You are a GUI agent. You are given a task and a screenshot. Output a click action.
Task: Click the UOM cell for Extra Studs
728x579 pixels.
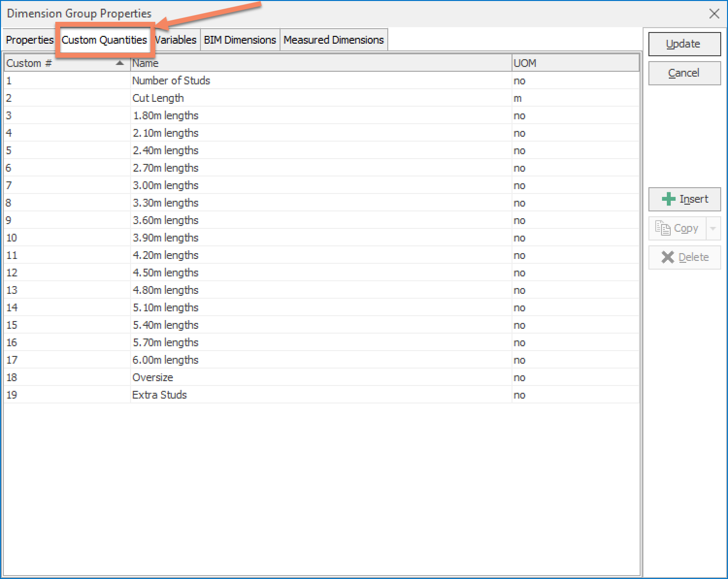[576, 395]
